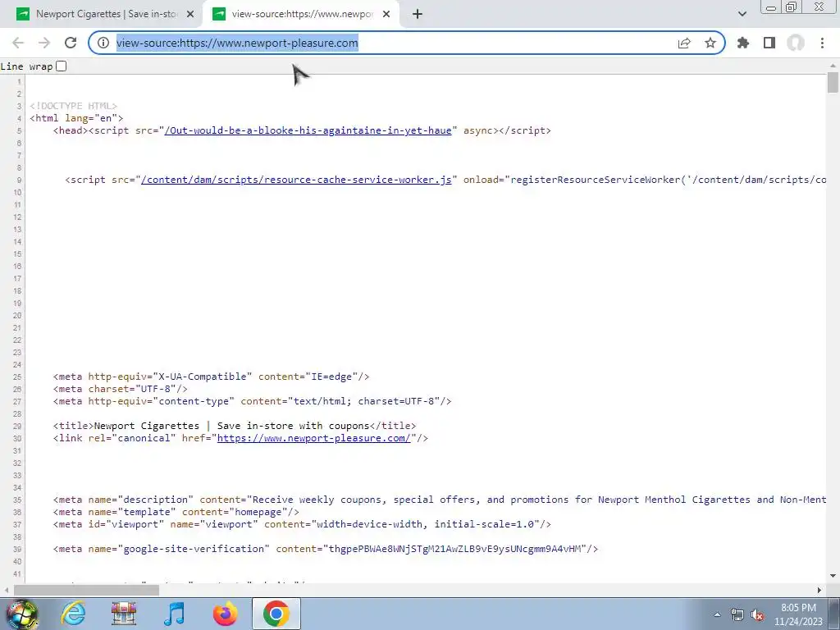Click the meta description content line
This screenshot has width=840, height=630.
pos(440,500)
